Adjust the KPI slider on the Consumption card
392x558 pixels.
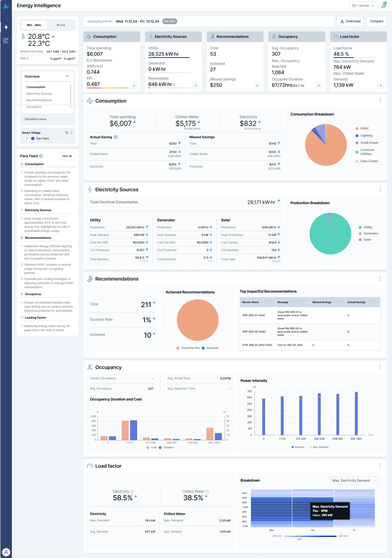(x=107, y=88)
